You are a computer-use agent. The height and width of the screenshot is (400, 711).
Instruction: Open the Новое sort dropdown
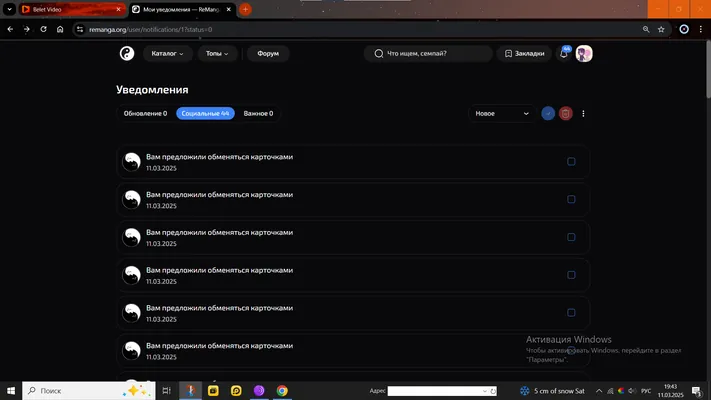502,113
